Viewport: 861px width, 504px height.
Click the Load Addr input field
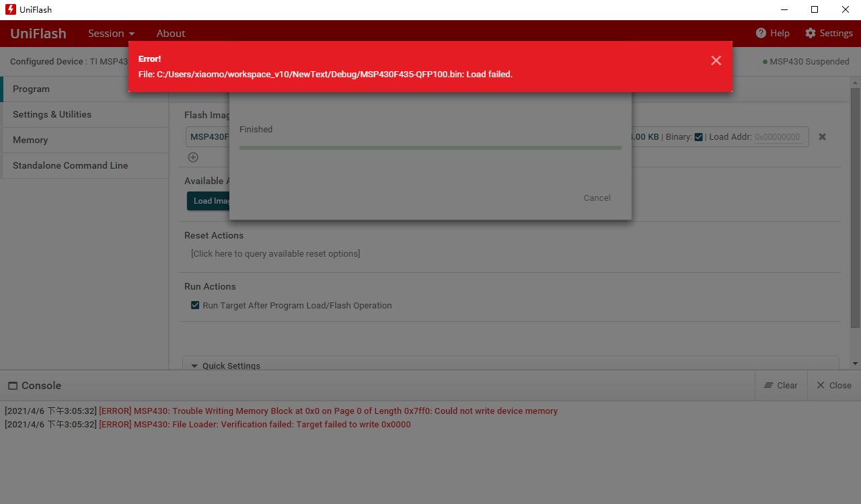(x=778, y=137)
